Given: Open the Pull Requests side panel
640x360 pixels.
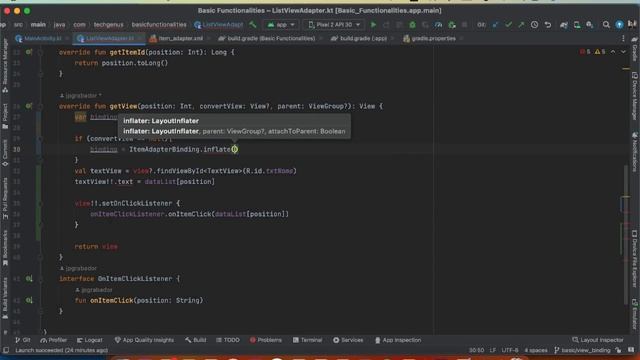Looking at the screenshot, I should [5, 198].
